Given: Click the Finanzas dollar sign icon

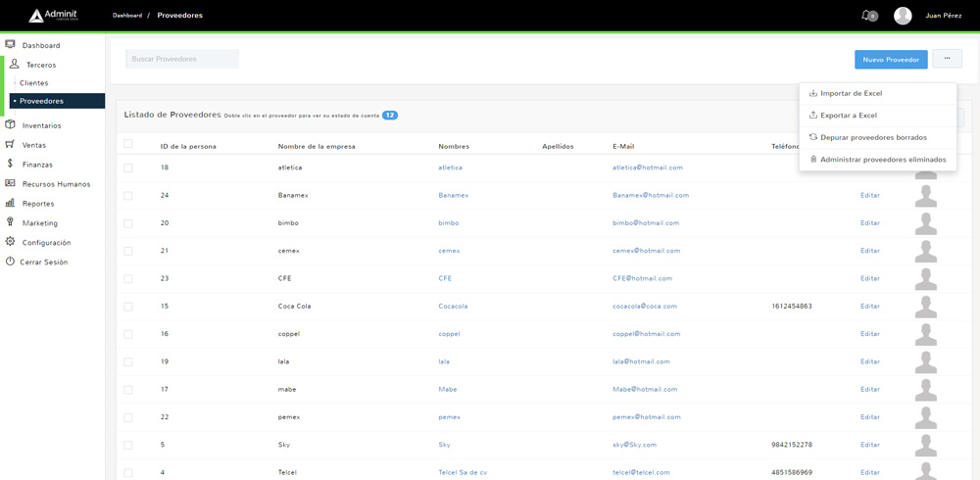Looking at the screenshot, I should (11, 165).
